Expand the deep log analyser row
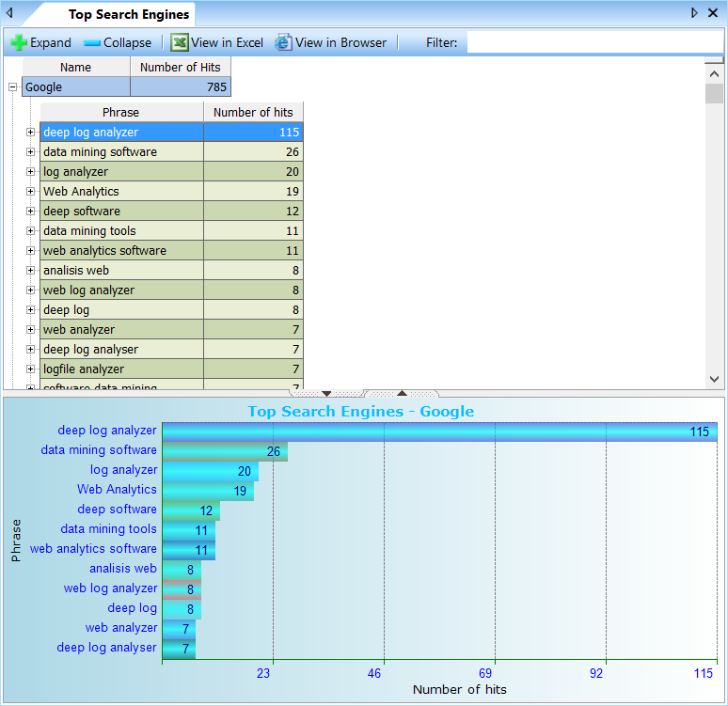 tap(31, 349)
